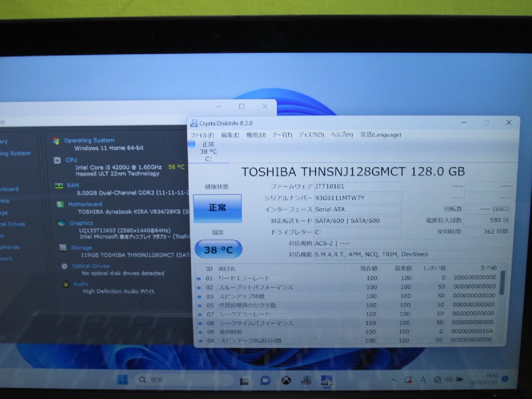
Task: Select the CPU section icon in Speccy
Action: coord(56,160)
